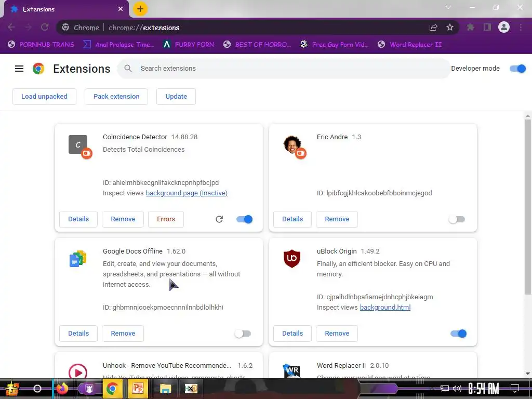Viewport: 532px width, 399px height.
Task: Open Chrome from the taskbar
Action: click(112, 389)
